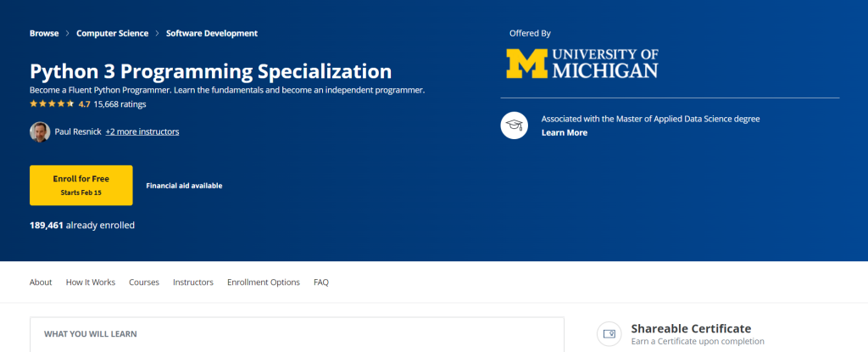Show +2 more instructors
Viewport: 868px width, 352px height.
[142, 132]
